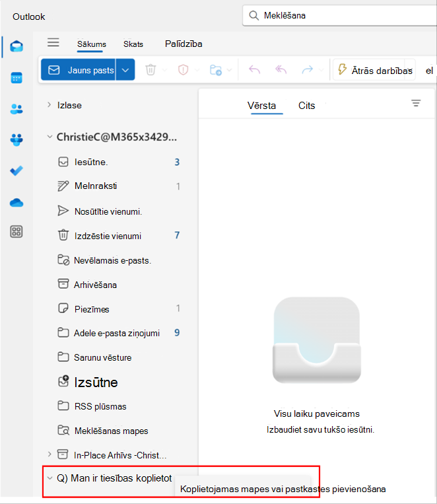Open the People contacts icon
Viewport: 437px width, 504px height.
(x=17, y=109)
